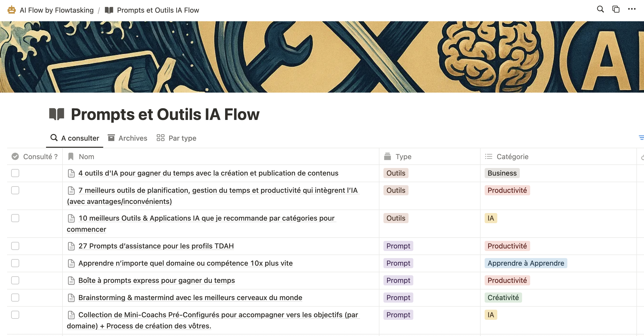
Task: Click page icon of Brainstorming & mastermind row
Action: (x=71, y=298)
